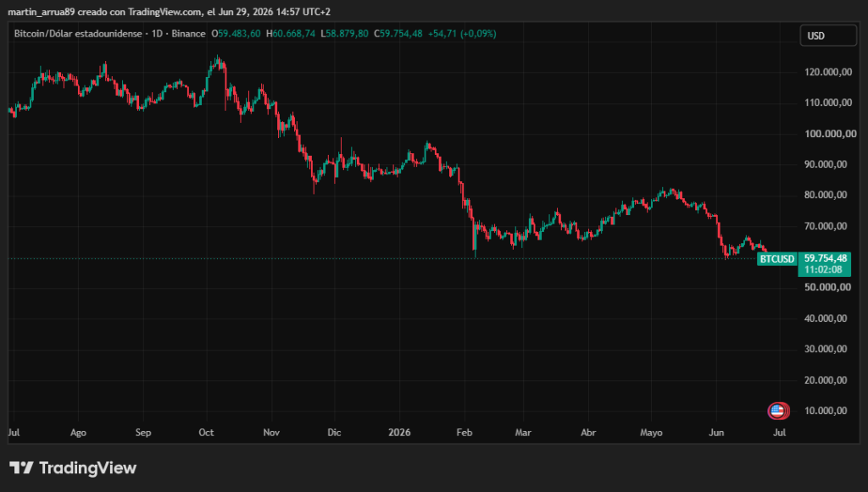Click the Mar label on time axis

point(523,433)
